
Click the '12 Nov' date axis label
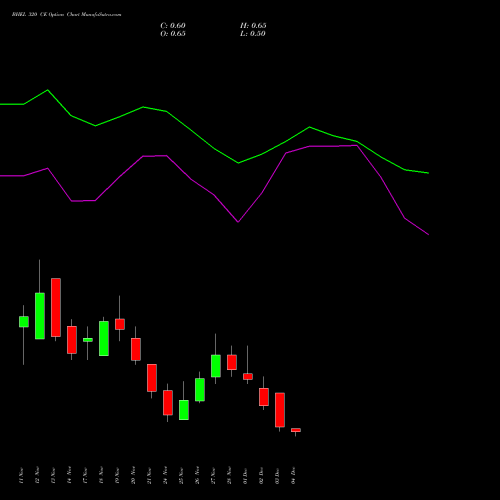(37, 476)
